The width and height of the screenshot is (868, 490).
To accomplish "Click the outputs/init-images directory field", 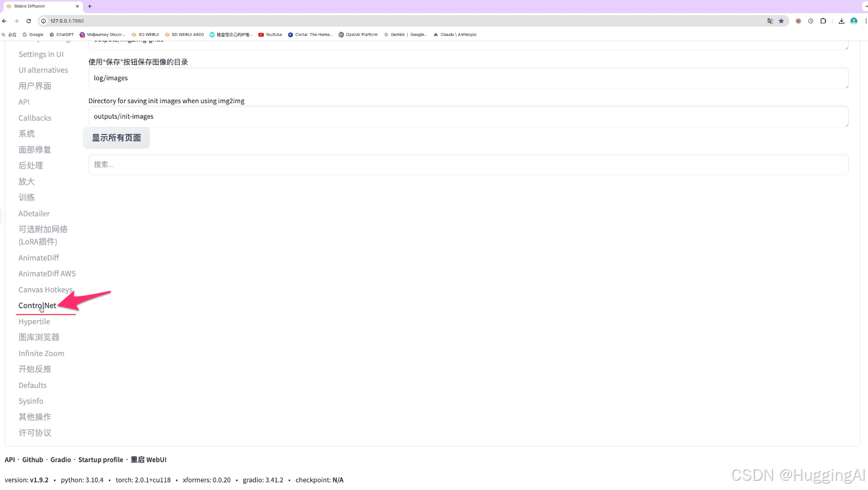I will coord(468,117).
